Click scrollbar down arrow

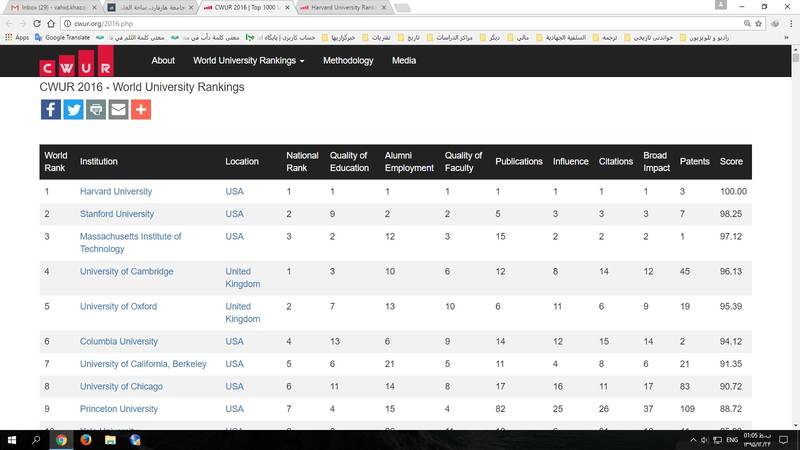[795, 425]
